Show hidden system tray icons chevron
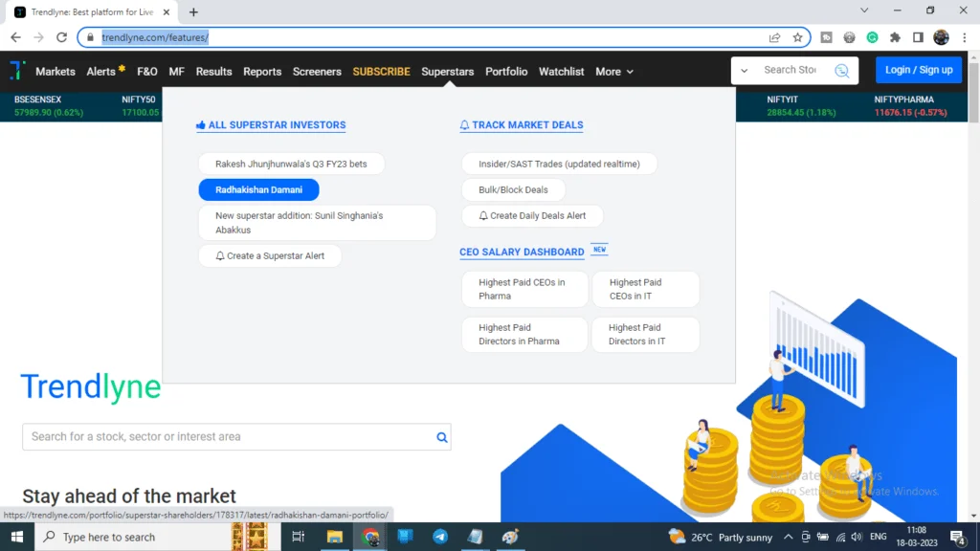This screenshot has height=551, width=980. click(788, 537)
